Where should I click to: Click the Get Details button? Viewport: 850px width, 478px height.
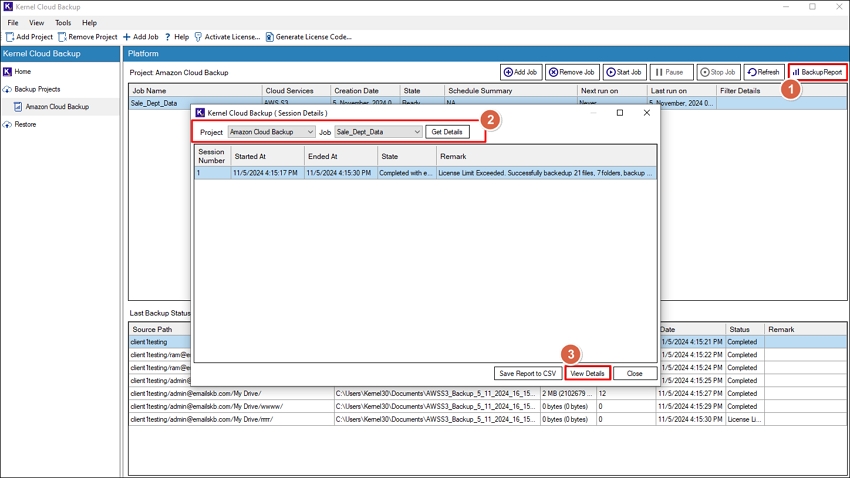tap(447, 132)
